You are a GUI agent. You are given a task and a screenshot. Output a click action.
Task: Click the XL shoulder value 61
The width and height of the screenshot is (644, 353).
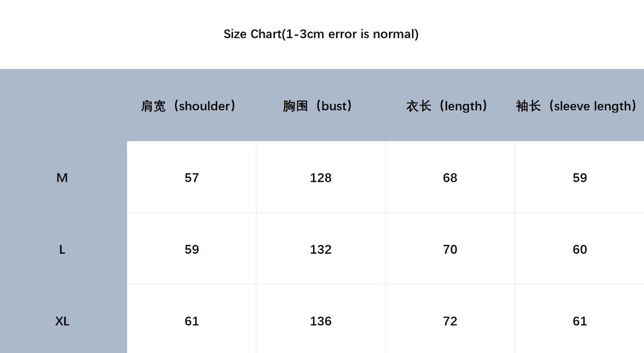click(x=192, y=321)
